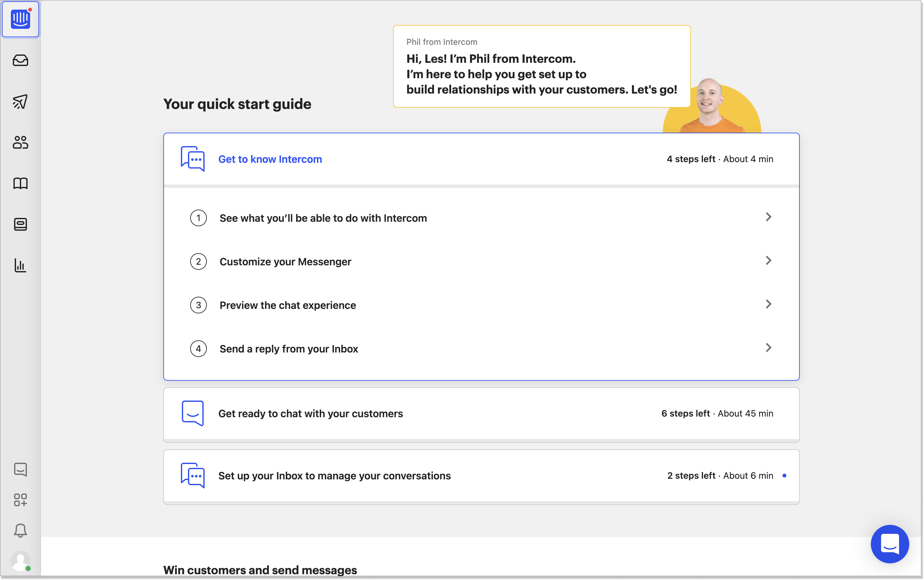This screenshot has width=924, height=580.
Task: Open the Messenger chat icon in lower sidebar
Action: tap(20, 469)
